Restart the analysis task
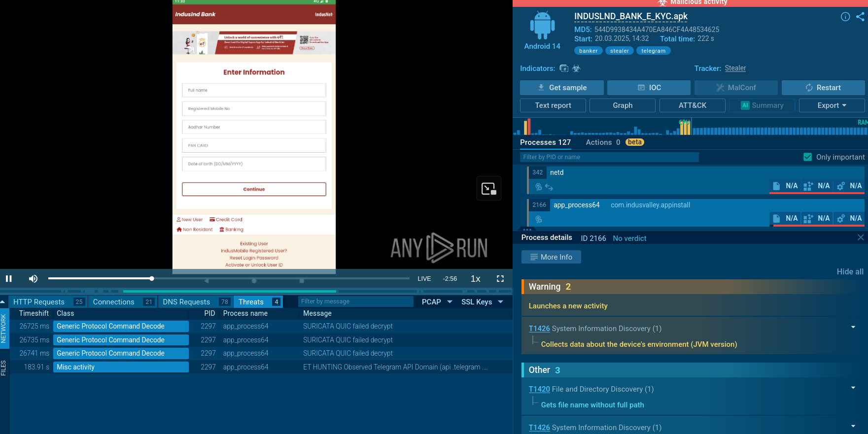 point(823,88)
